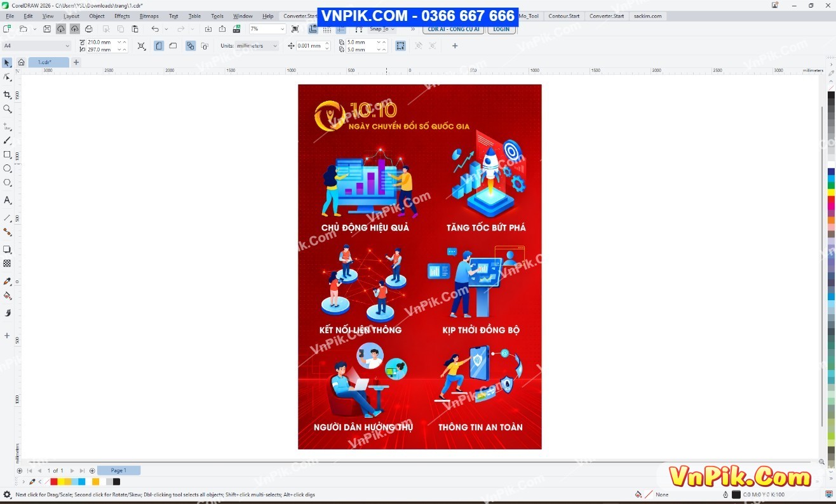Activate the Text tool
This screenshot has height=504, width=836.
(x=7, y=201)
